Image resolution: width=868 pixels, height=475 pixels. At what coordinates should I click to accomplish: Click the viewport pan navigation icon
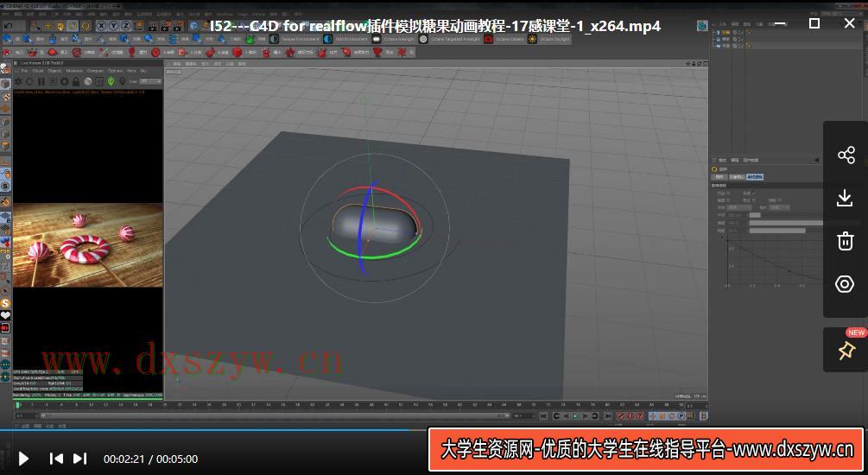point(688,64)
